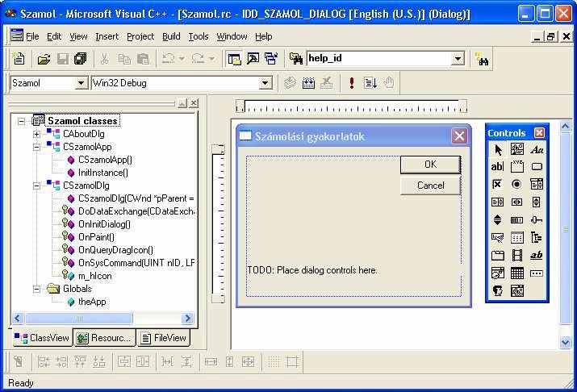Pick the Progress control tool

click(517, 220)
